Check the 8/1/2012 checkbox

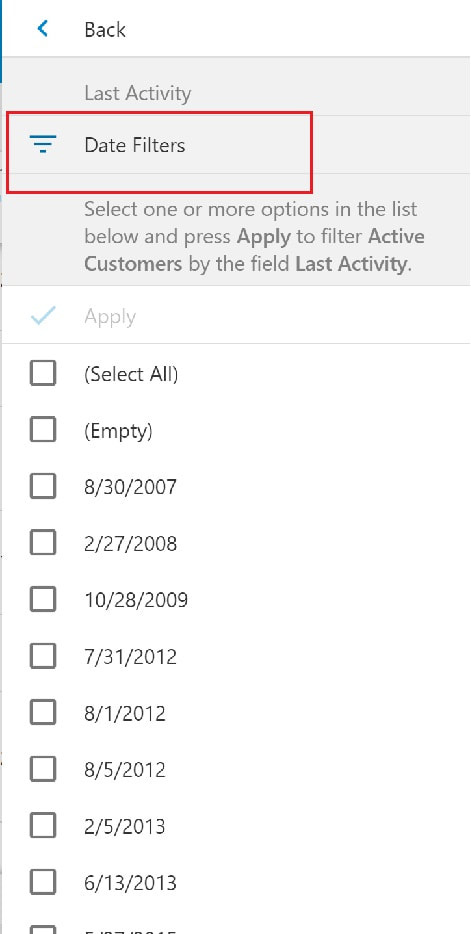point(43,712)
